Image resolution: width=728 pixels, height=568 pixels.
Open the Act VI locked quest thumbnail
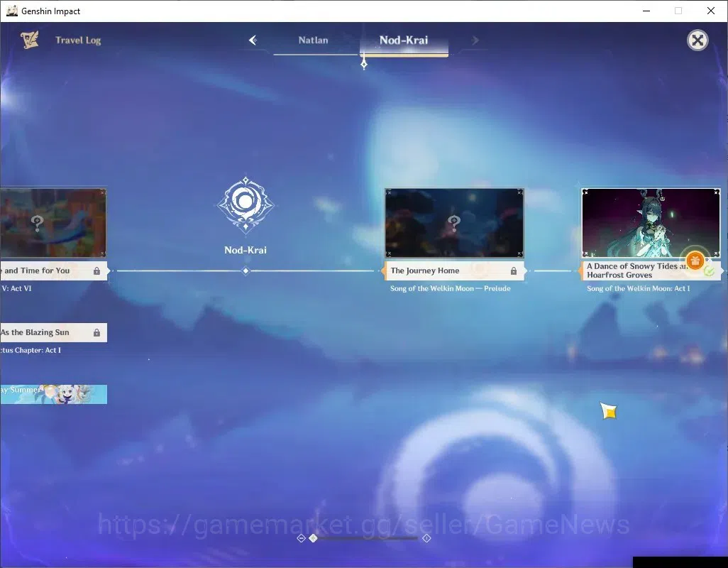pyautogui.click(x=53, y=223)
